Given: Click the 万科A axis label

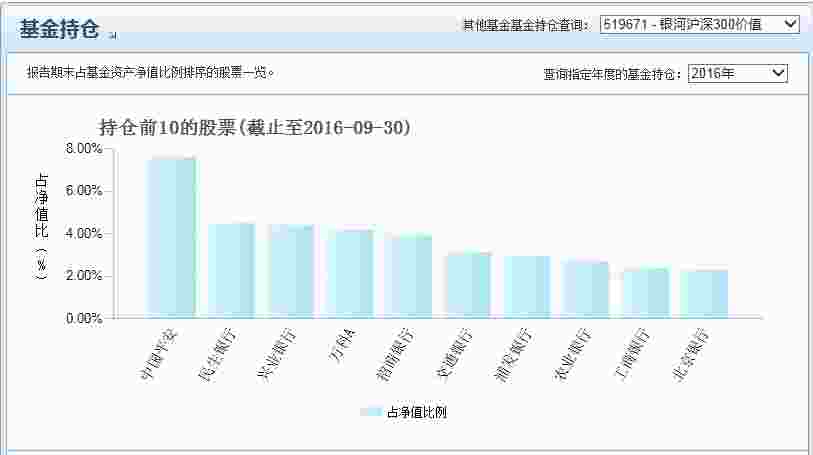Looking at the screenshot, I should tap(342, 345).
